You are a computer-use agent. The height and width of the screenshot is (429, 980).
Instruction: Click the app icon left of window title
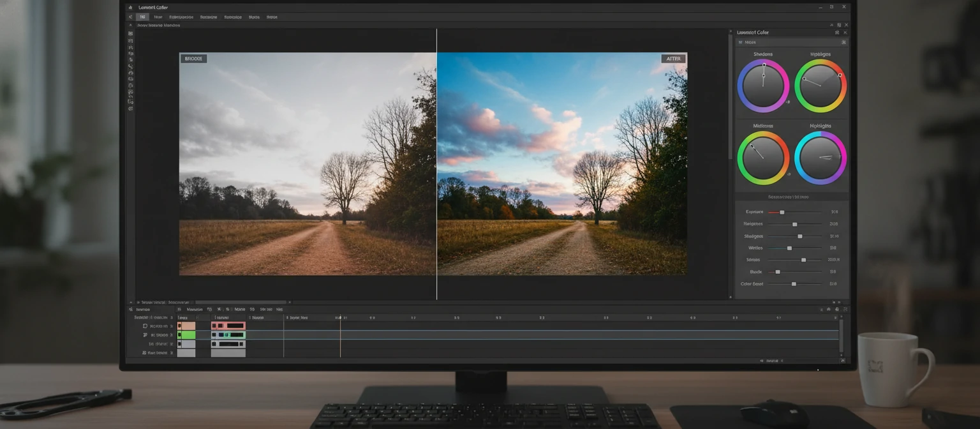tap(131, 8)
